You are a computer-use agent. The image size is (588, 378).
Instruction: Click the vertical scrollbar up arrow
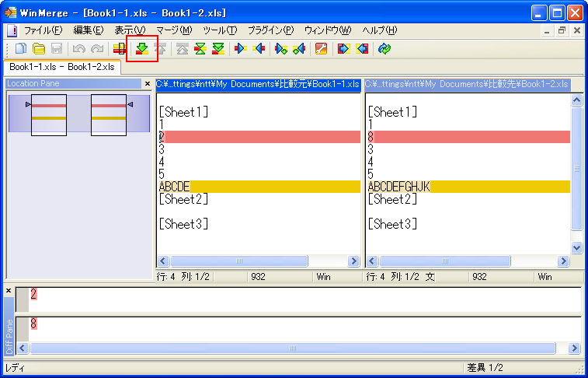click(577, 100)
